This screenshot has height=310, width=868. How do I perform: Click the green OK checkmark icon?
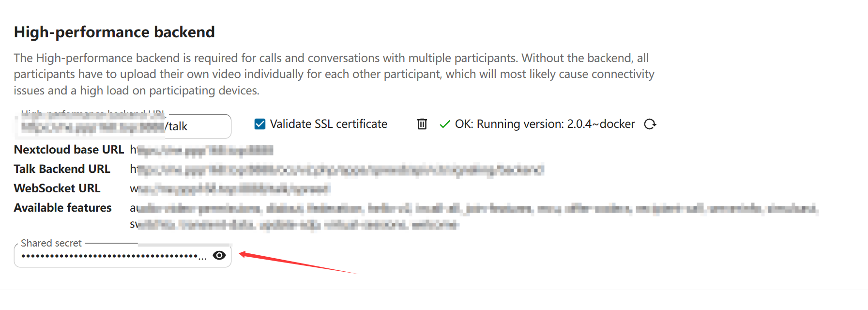444,124
